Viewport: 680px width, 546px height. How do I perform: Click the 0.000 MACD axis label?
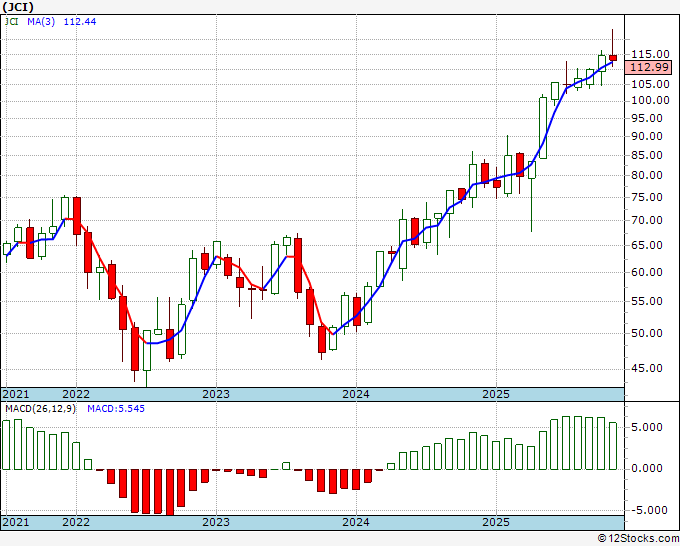647,468
